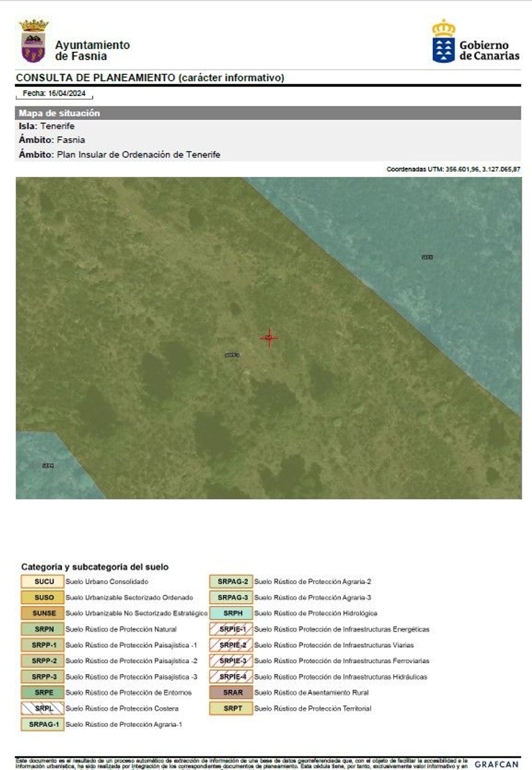The width and height of the screenshot is (532, 770).
Task: Click 'Plan Insular de Ordenación de Tenerife' text
Action: tap(138, 155)
